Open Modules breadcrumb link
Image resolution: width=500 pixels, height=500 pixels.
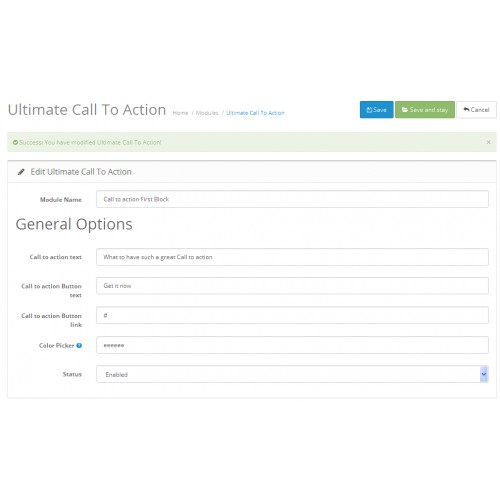point(207,113)
